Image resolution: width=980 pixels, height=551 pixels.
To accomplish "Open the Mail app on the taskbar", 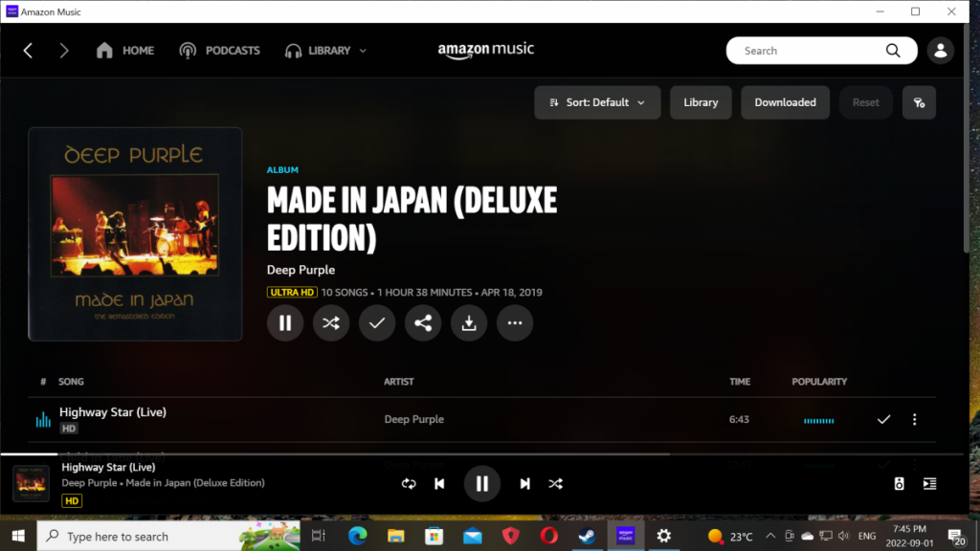I will 473,536.
